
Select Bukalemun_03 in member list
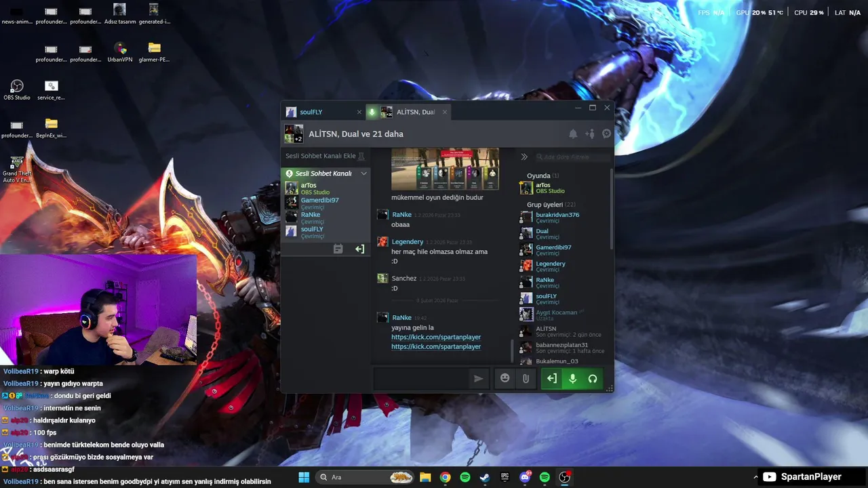tap(563, 361)
